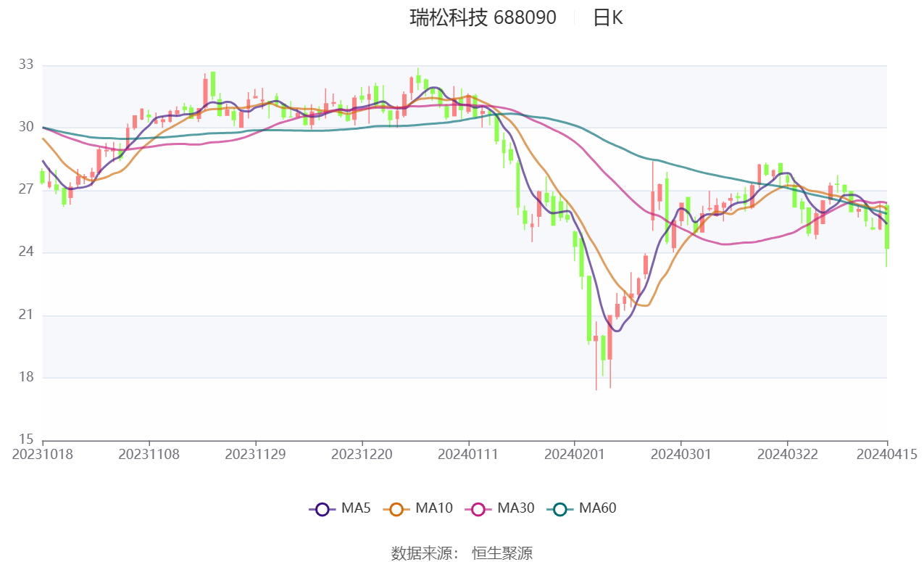Click the MA5 legend text label
924x562 pixels.
click(356, 508)
